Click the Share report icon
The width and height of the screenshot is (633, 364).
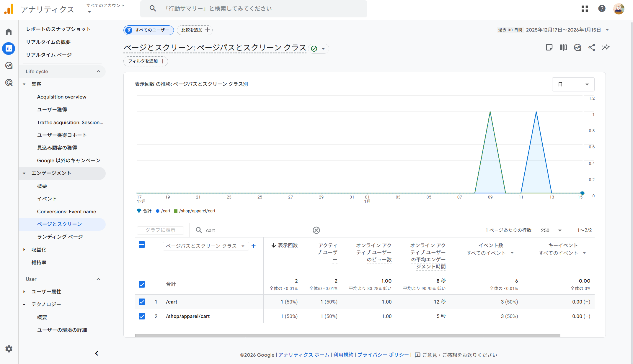(591, 47)
